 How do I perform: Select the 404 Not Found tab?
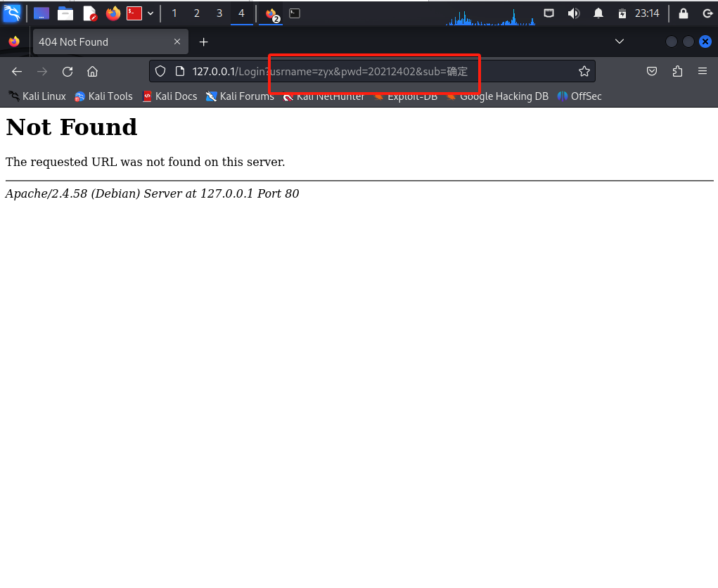pyautogui.click(x=110, y=41)
